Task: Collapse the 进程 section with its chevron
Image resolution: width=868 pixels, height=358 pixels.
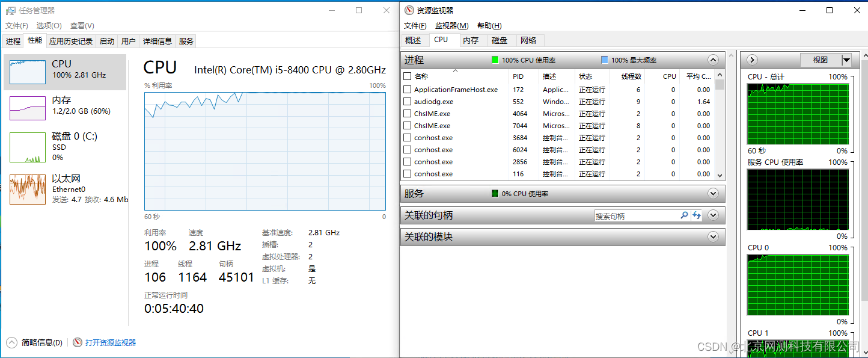Action: click(x=713, y=60)
